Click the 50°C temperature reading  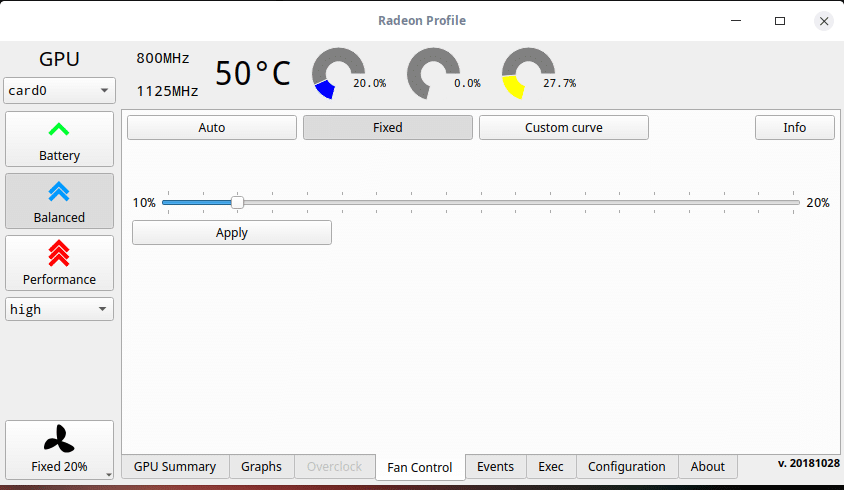point(253,73)
